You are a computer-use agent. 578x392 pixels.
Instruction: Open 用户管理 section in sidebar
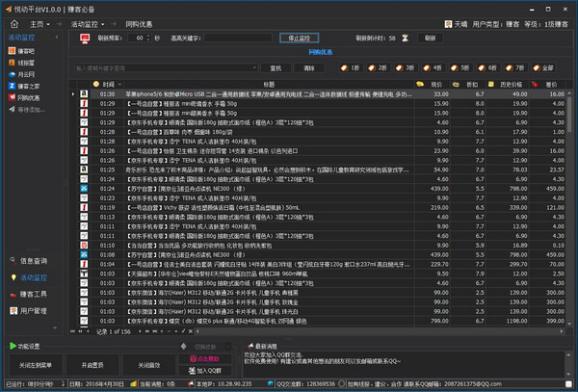(33, 311)
